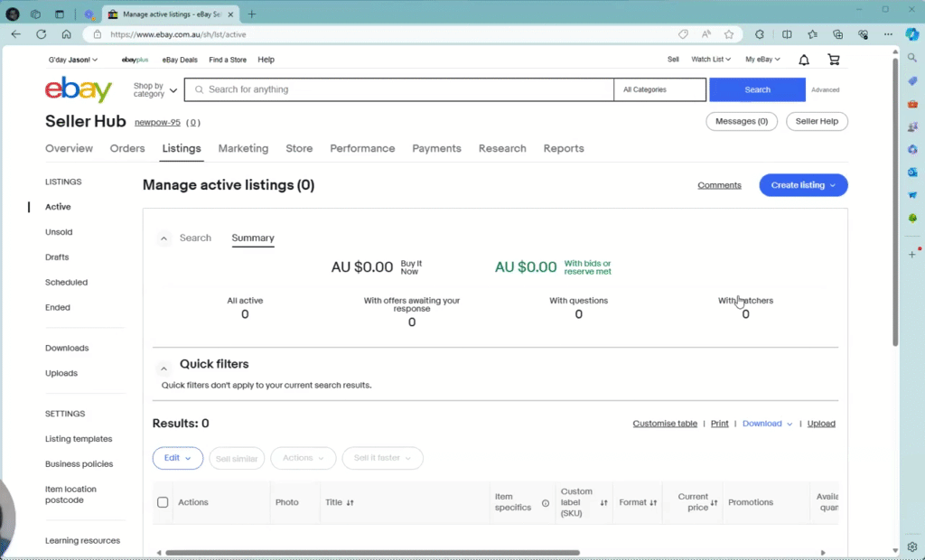Tick the select-all listings checkbox
Screen dimensions: 925x560
pyautogui.click(x=163, y=502)
